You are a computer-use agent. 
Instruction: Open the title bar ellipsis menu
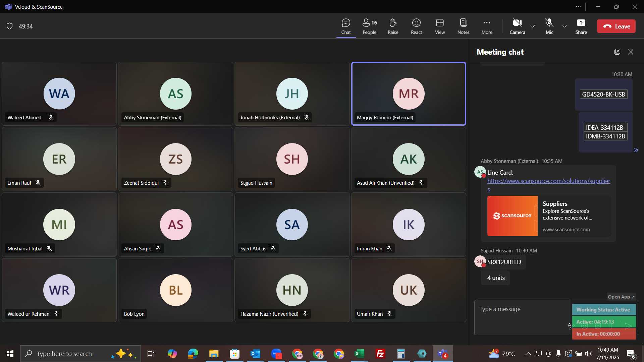click(579, 7)
